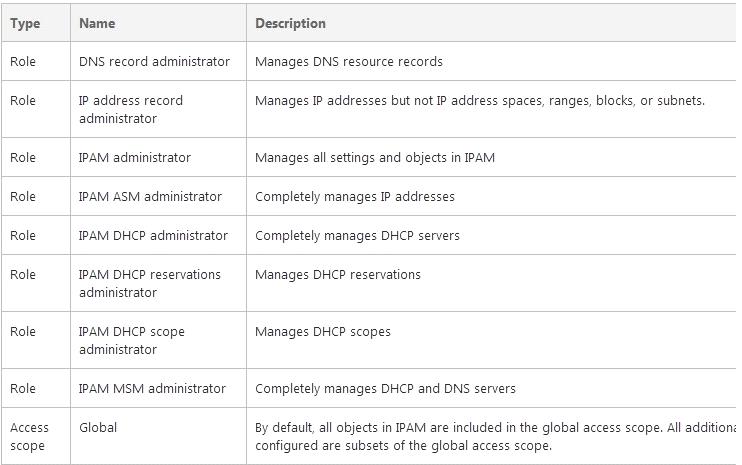
Task: Click the 'Manages DNS resource records' description
Action: 349,61
